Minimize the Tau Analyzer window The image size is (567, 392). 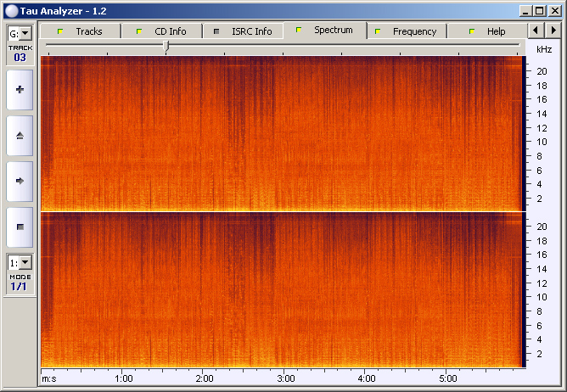(x=526, y=9)
